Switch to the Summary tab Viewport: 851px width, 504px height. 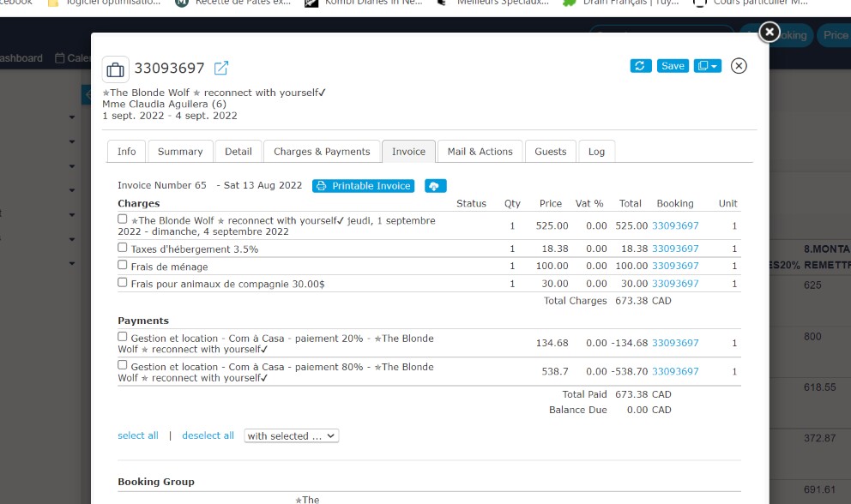coord(180,152)
